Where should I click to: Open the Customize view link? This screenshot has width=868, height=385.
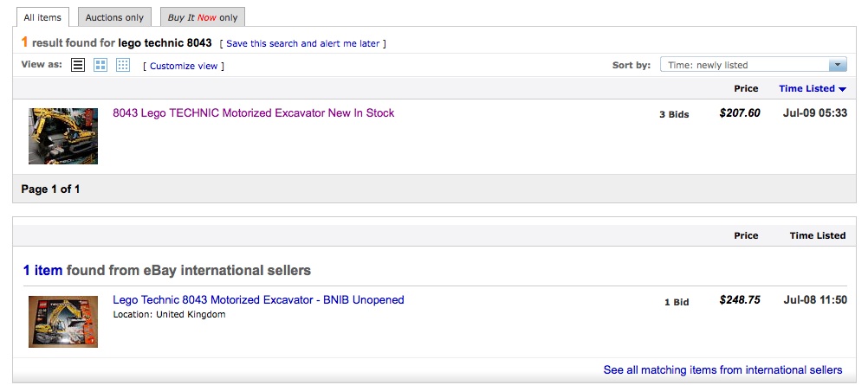tap(184, 66)
